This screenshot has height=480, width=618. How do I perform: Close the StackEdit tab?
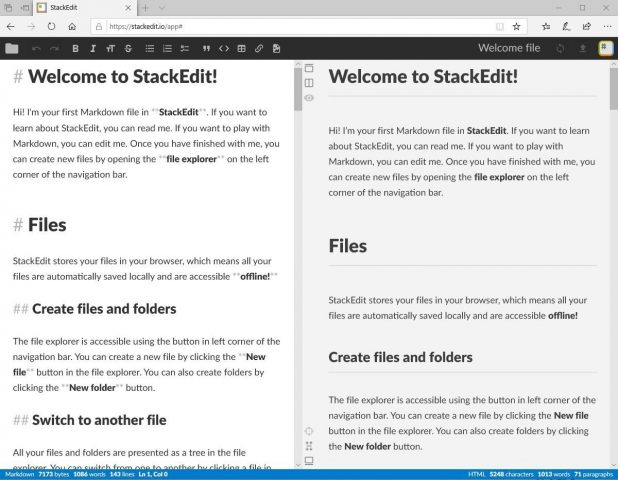(128, 7)
